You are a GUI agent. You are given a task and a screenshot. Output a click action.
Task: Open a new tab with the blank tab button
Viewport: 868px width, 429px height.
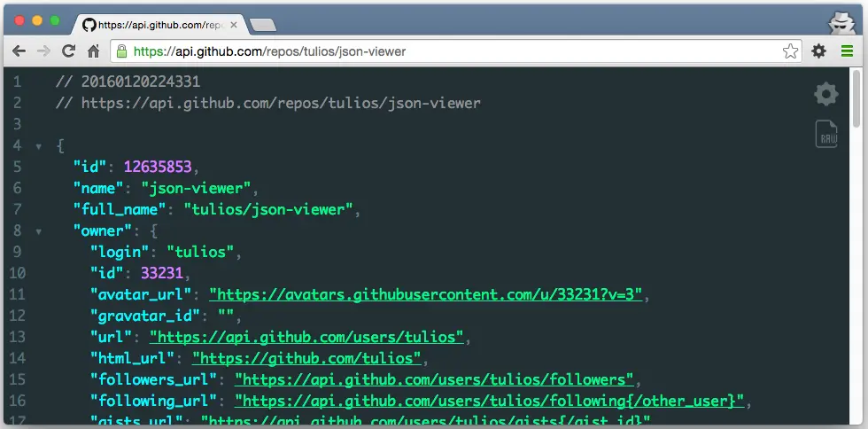pyautogui.click(x=262, y=25)
